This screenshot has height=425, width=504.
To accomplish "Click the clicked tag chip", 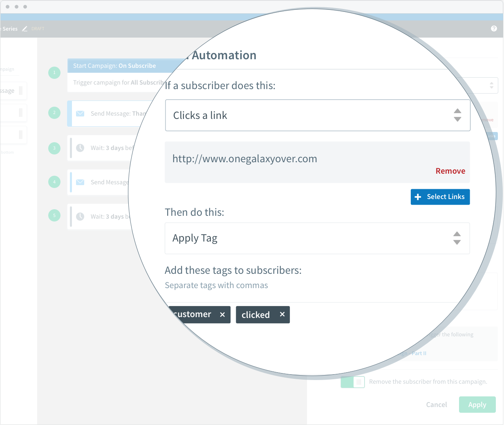I will pyautogui.click(x=263, y=315).
